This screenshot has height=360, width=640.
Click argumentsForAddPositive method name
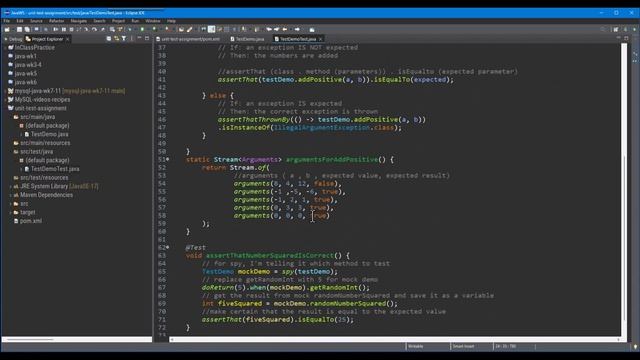pyautogui.click(x=331, y=160)
